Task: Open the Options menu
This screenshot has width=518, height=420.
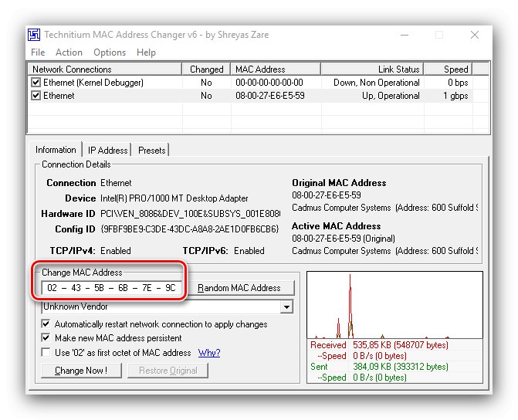Action: coord(110,52)
